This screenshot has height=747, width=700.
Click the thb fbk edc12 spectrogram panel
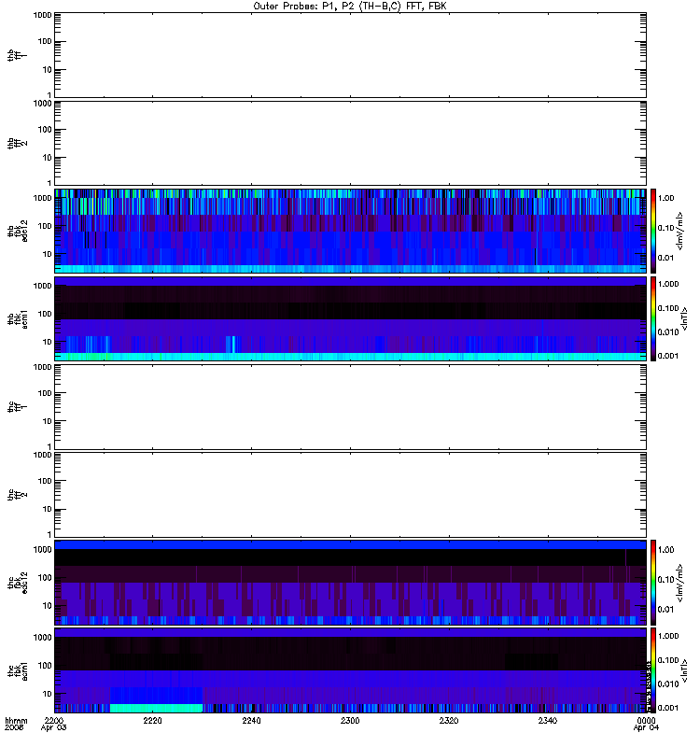[x=351, y=231]
